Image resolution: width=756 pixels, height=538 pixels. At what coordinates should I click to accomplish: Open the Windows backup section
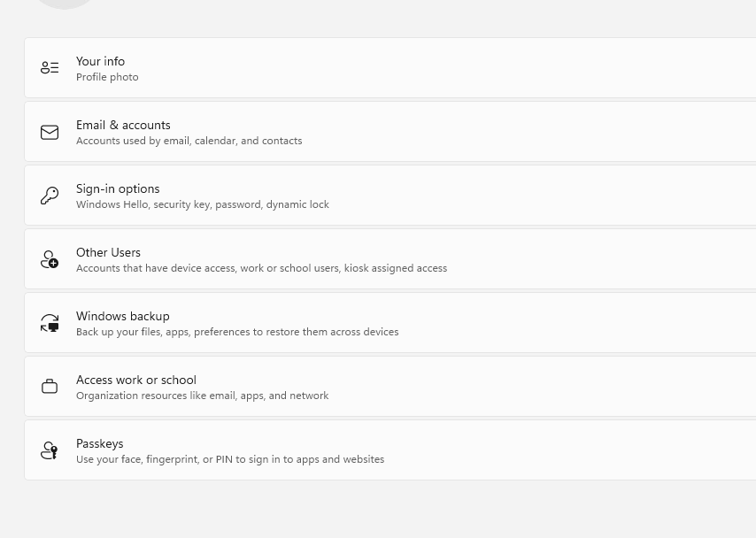click(122, 316)
